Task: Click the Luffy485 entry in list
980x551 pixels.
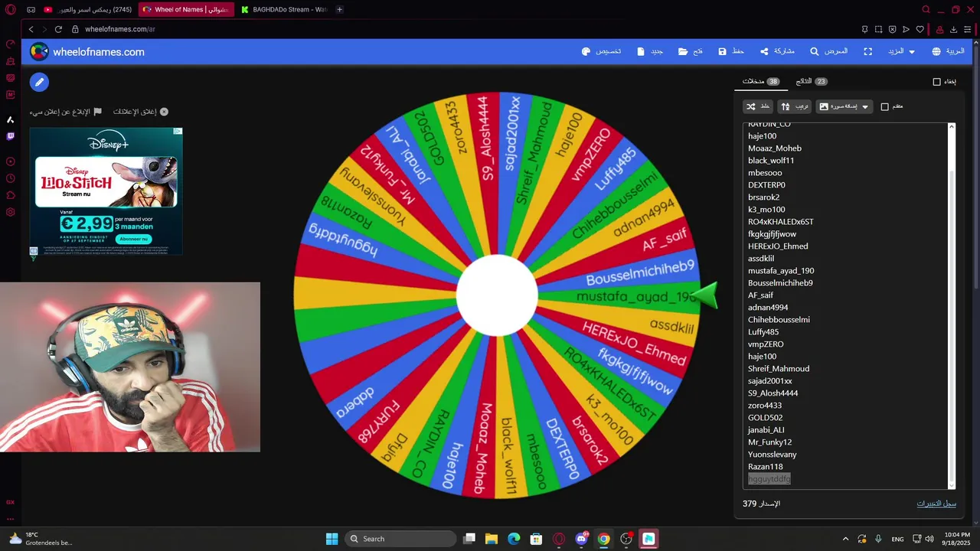Action: 763,332
